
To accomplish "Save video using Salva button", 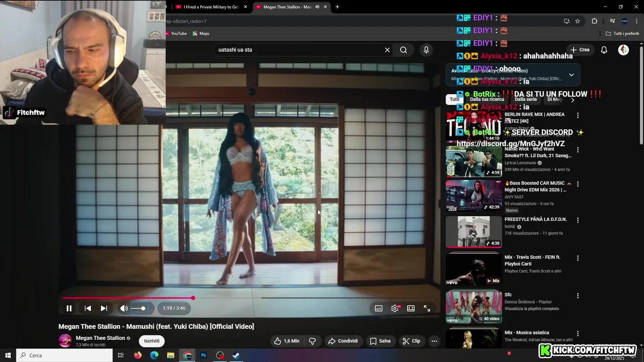I will (380, 341).
